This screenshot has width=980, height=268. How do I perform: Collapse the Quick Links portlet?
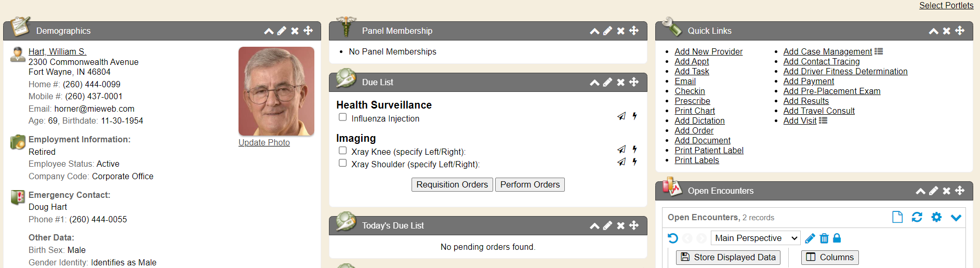(x=933, y=31)
